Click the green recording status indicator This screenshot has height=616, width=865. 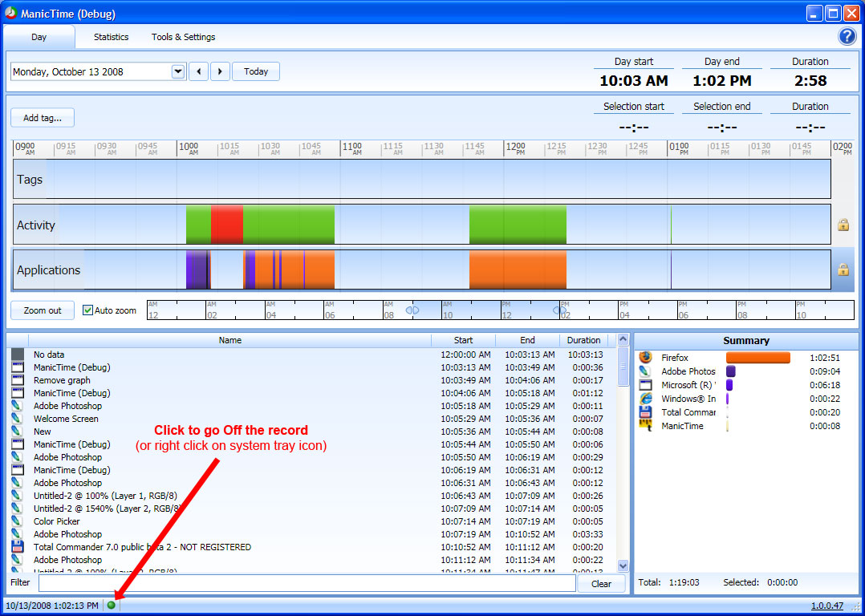[112, 605]
